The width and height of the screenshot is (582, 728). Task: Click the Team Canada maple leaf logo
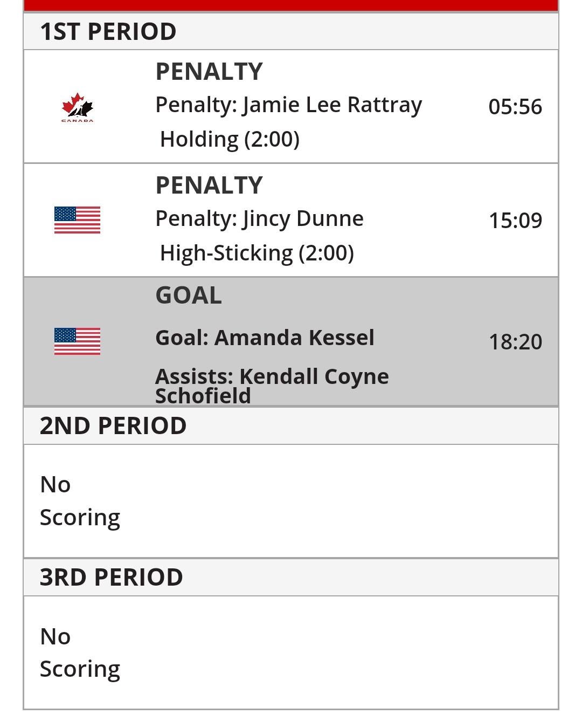pos(77,107)
